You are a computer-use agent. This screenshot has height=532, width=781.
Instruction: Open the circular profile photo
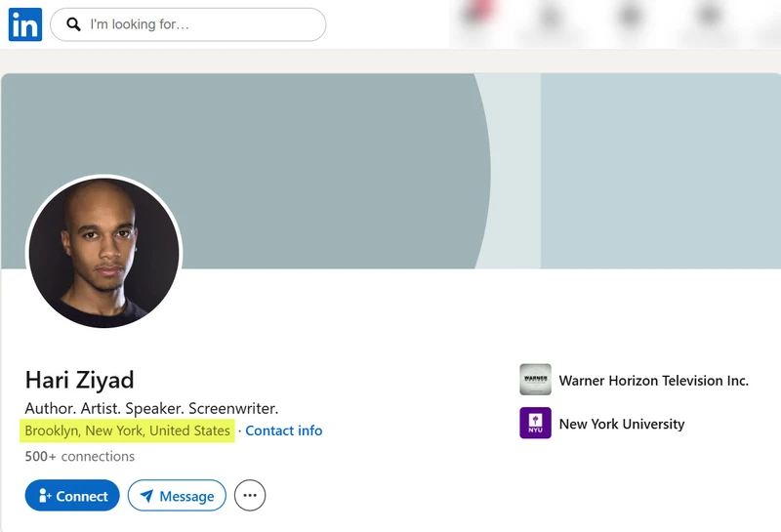[x=104, y=253]
